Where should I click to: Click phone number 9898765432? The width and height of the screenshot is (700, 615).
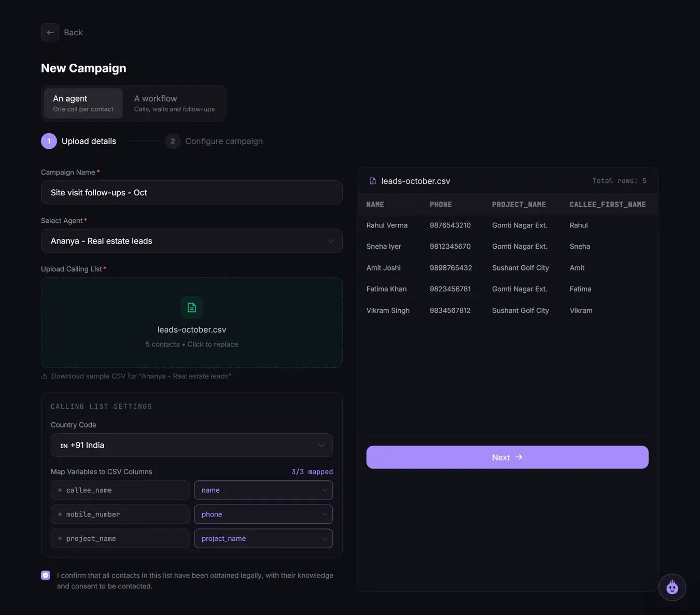pyautogui.click(x=451, y=268)
